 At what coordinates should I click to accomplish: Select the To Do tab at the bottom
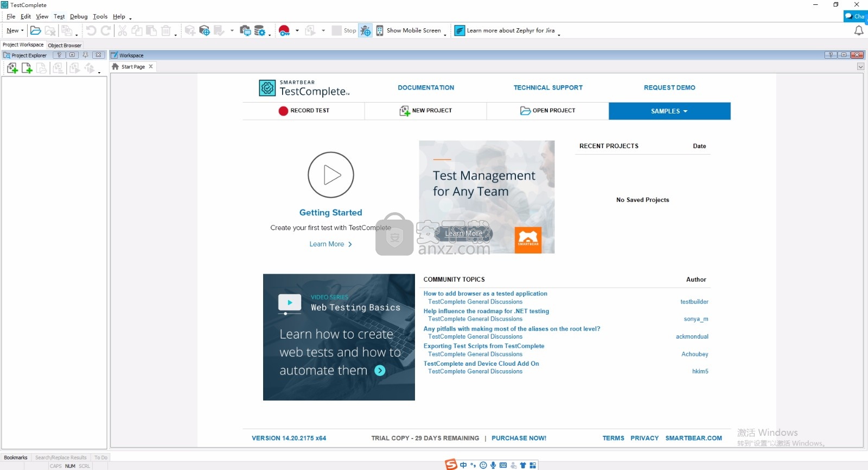point(101,458)
